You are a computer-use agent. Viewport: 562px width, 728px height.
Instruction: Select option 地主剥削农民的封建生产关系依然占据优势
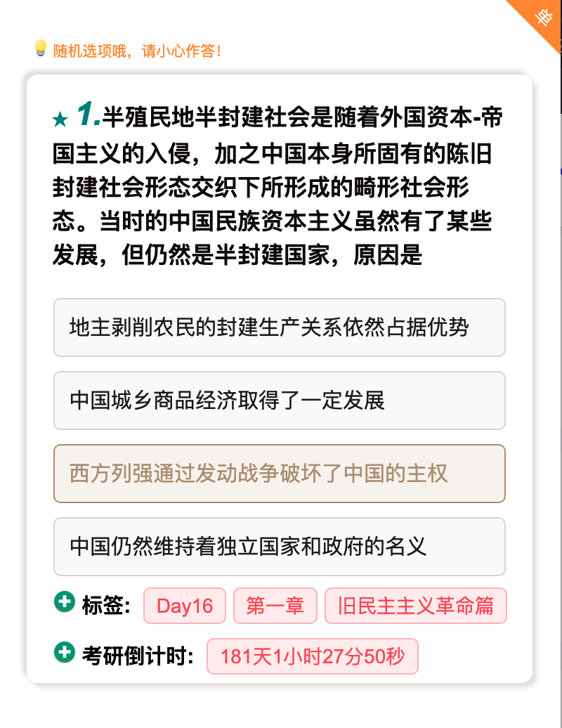pos(280,327)
